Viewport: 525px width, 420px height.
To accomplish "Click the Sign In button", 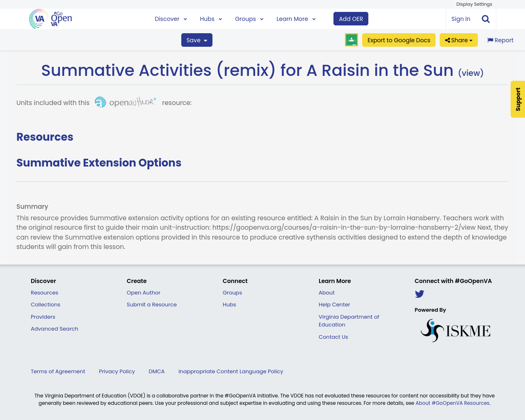I will (x=461, y=18).
